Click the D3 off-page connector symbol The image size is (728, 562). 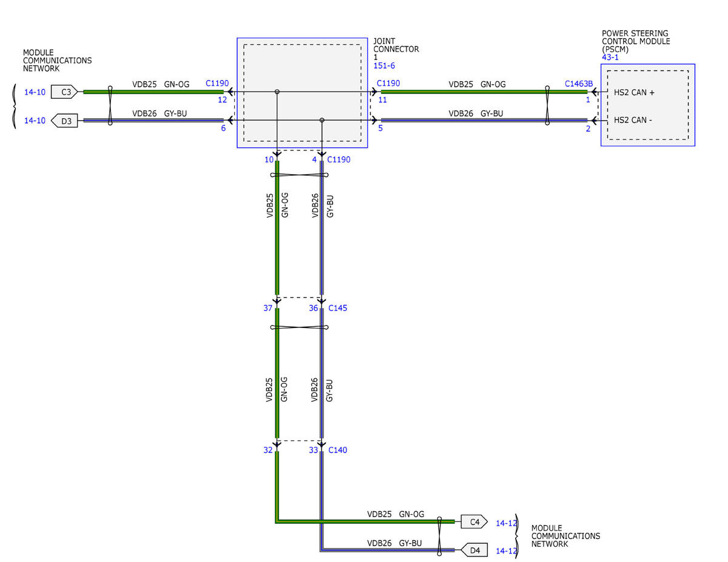click(x=64, y=121)
